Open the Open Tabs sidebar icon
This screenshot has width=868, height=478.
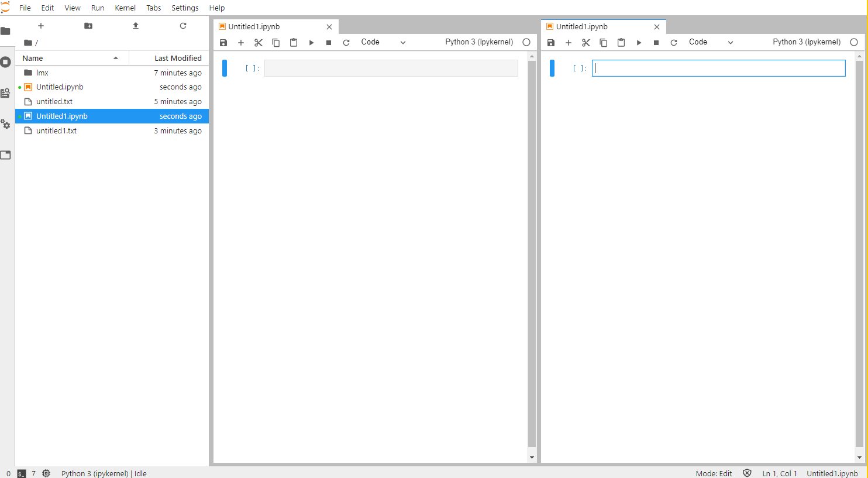pos(6,155)
